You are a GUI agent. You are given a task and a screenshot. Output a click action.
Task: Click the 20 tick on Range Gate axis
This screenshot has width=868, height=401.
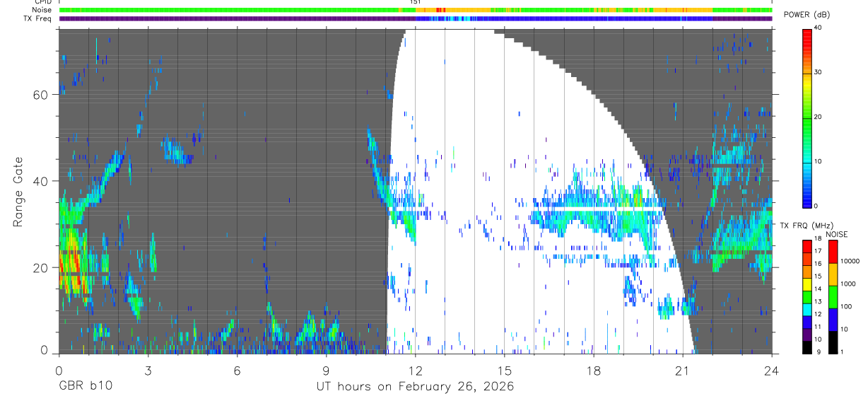pos(41,267)
